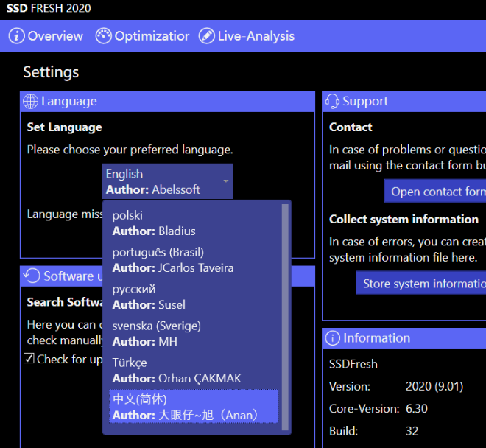This screenshot has height=448, width=486.
Task: Choose 中文(简体) language option
Action: click(194, 407)
